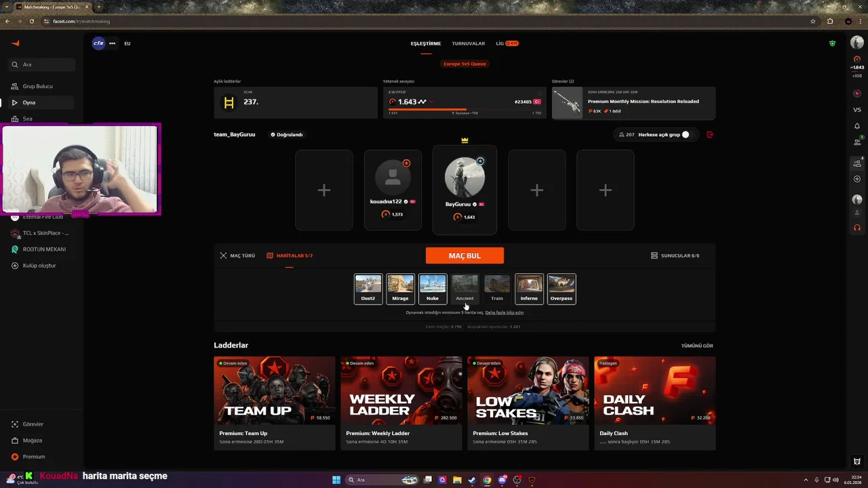The width and height of the screenshot is (868, 488).
Task: Open Premium: Low Stakes ladder card
Action: click(528, 403)
